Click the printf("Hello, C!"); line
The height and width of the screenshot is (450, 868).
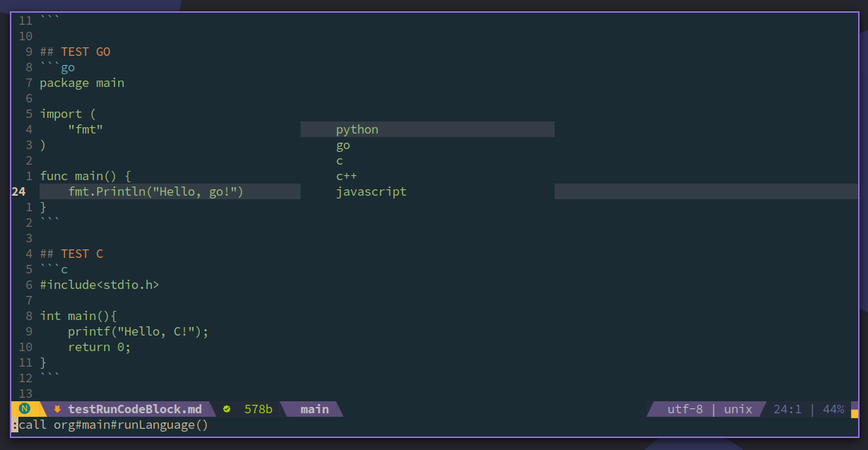pos(138,331)
